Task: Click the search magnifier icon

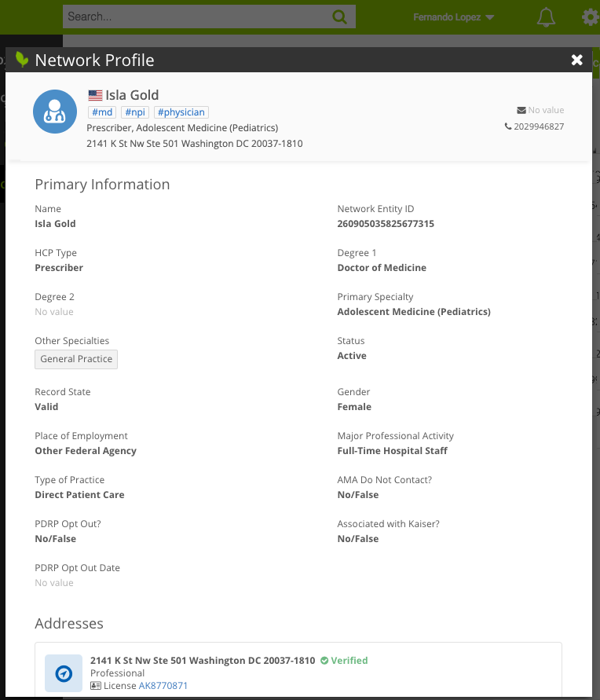Action: point(339,16)
